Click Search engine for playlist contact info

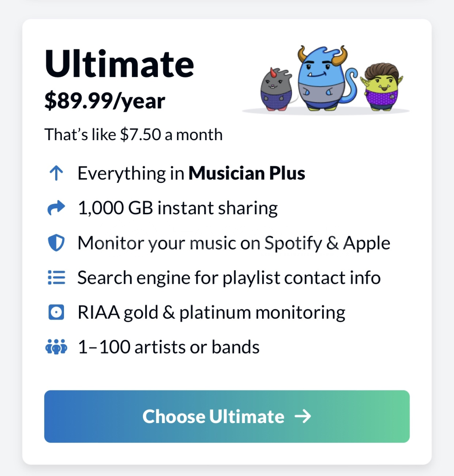[x=229, y=278]
